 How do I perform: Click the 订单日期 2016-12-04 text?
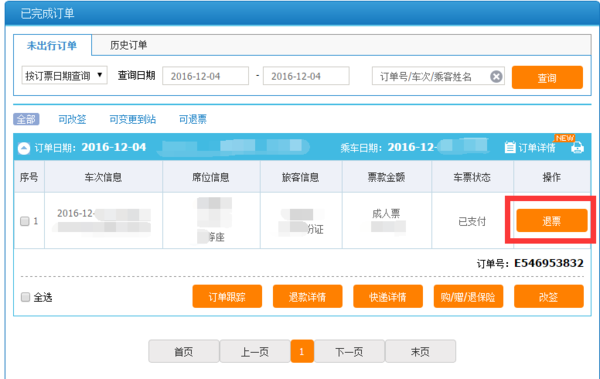click(90, 147)
